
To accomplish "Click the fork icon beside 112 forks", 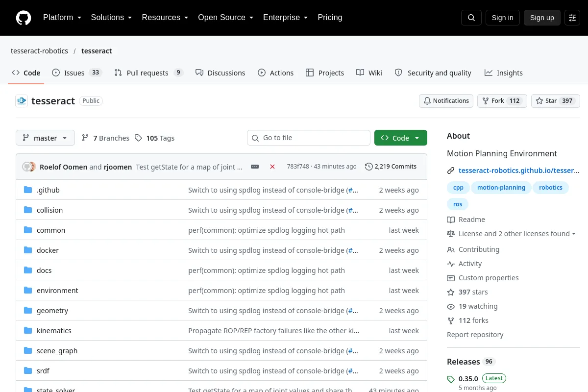I will coord(451,320).
